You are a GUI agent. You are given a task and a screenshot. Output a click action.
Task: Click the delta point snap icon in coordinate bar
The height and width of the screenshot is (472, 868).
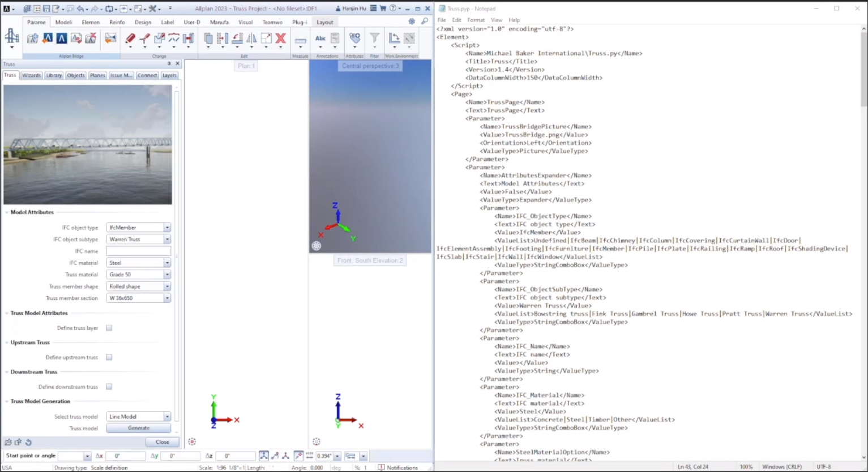[x=264, y=456]
